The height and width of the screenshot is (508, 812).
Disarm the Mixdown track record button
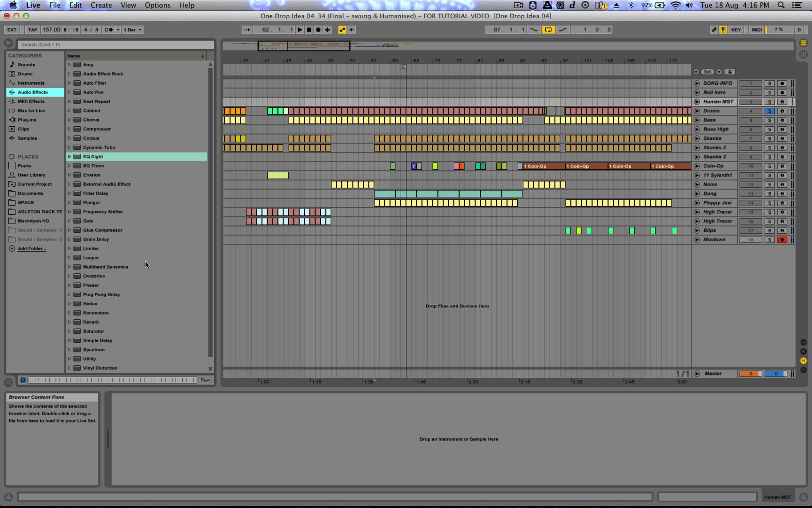click(x=782, y=240)
